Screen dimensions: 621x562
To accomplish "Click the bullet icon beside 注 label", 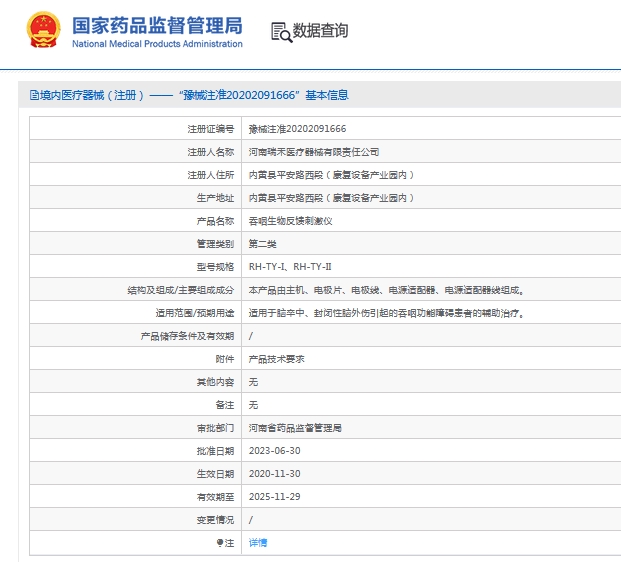I will (x=220, y=543).
